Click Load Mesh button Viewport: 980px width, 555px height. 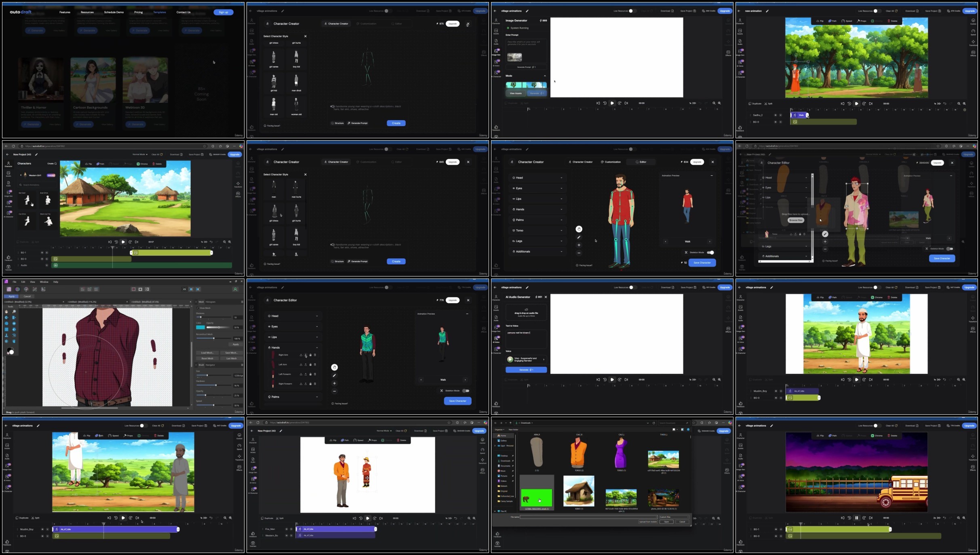[x=207, y=353]
